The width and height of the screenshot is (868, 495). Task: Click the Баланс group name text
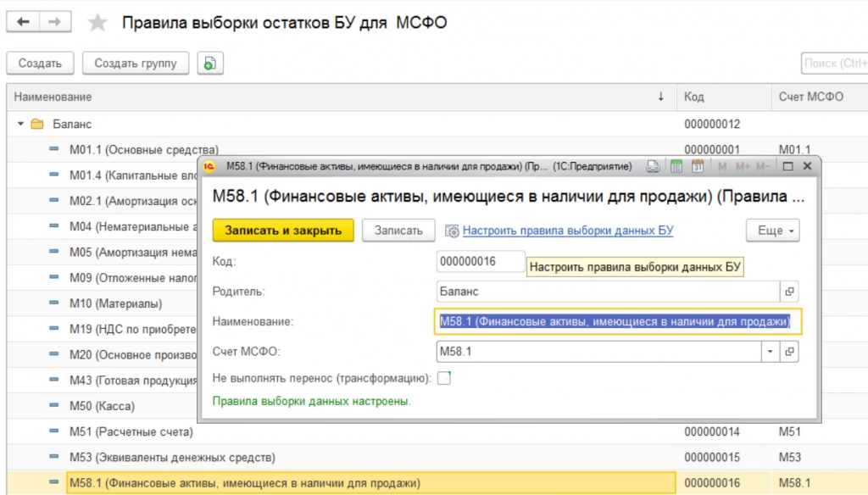[x=72, y=124]
